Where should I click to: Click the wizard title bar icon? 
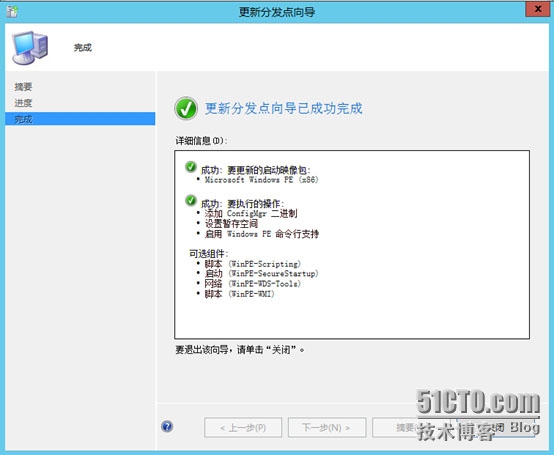pyautogui.click(x=12, y=12)
